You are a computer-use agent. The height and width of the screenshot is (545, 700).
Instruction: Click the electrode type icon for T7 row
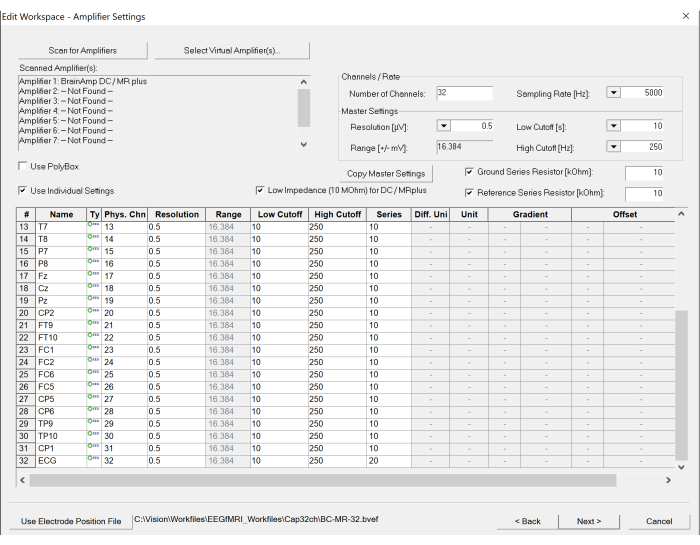click(93, 225)
